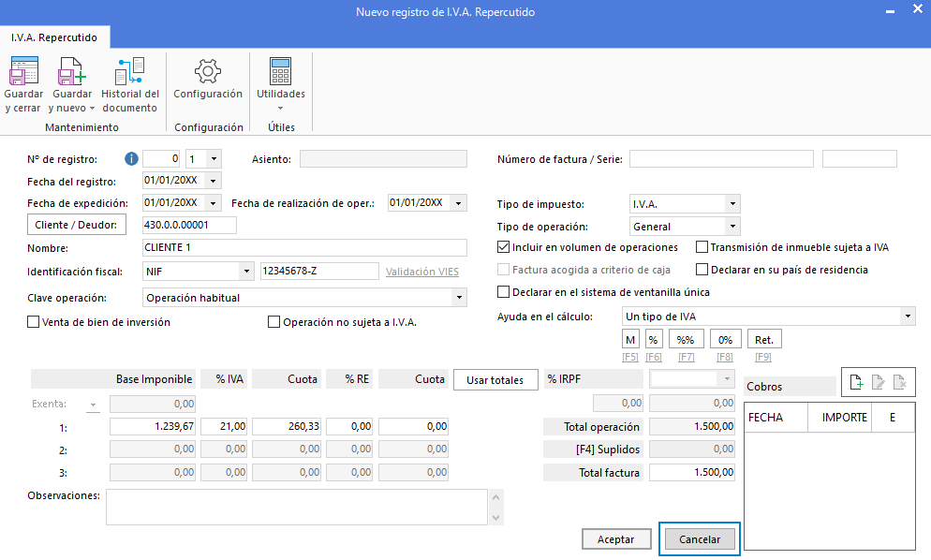Expand the Tipo de impuesto dropdown

[732, 204]
